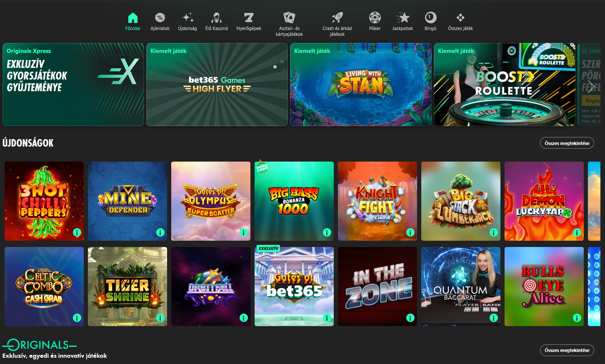Launch the Bulls Eye Alice tile
This screenshot has height=364, width=605.
(x=544, y=287)
